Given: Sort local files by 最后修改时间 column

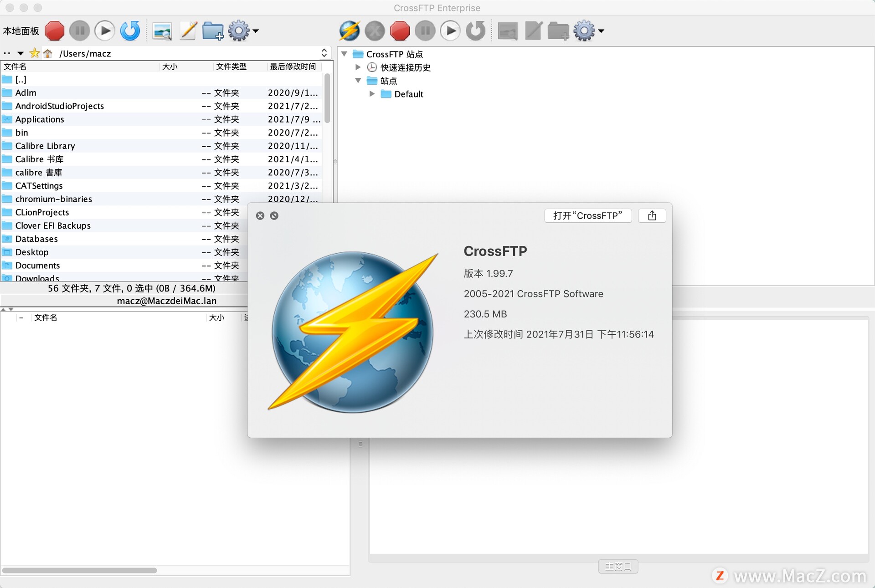Looking at the screenshot, I should 294,66.
